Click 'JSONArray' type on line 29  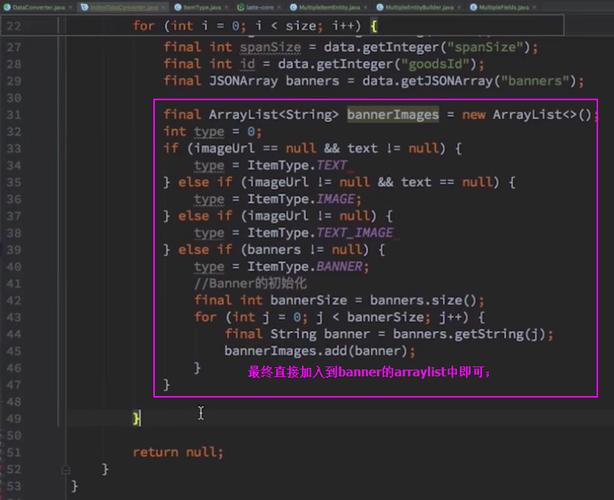[x=243, y=81]
